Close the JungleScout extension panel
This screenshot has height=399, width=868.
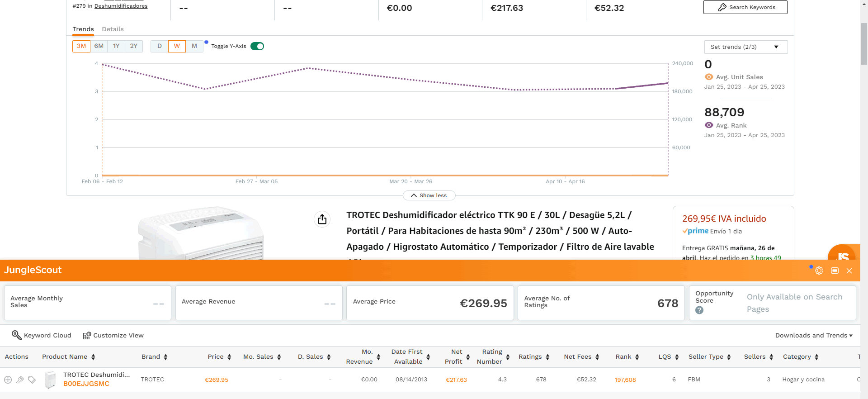coord(849,271)
